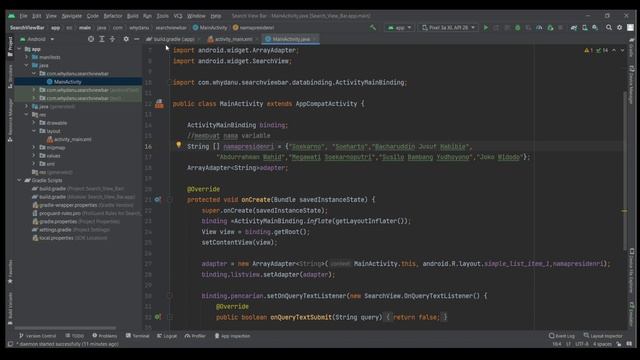This screenshot has width=640, height=360.
Task: Open the Logcat tool window button
Action: point(167,336)
